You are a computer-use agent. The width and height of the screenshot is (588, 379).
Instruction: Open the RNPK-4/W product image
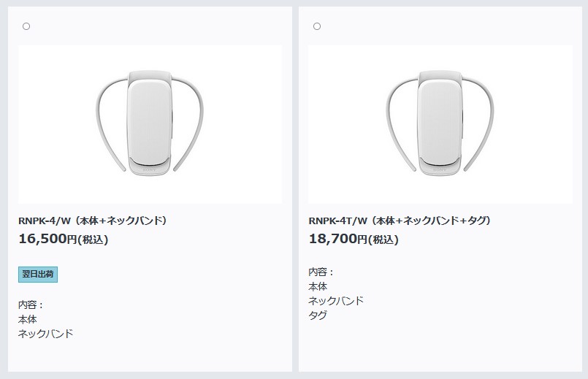(150, 124)
